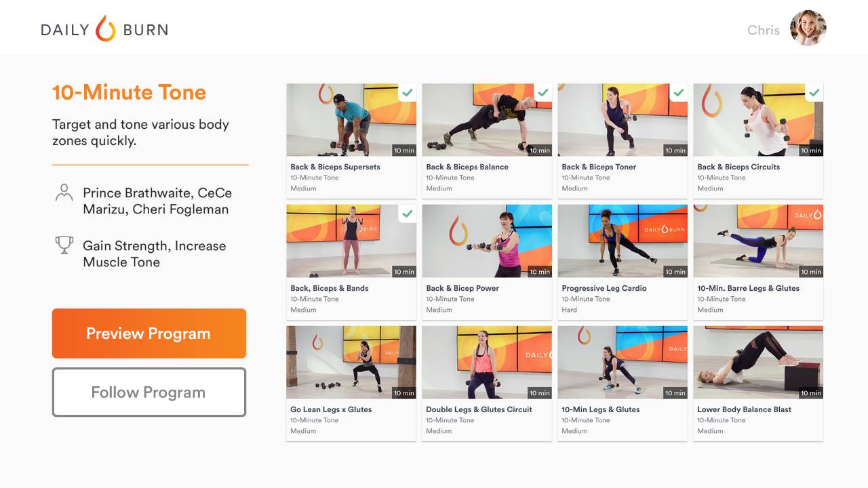Select the Double Legs & Glutes Circuit title
Image resolution: width=868 pixels, height=488 pixels.
point(479,409)
